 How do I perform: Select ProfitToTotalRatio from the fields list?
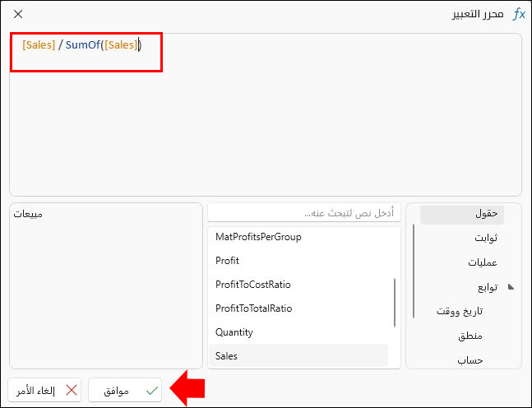253,308
